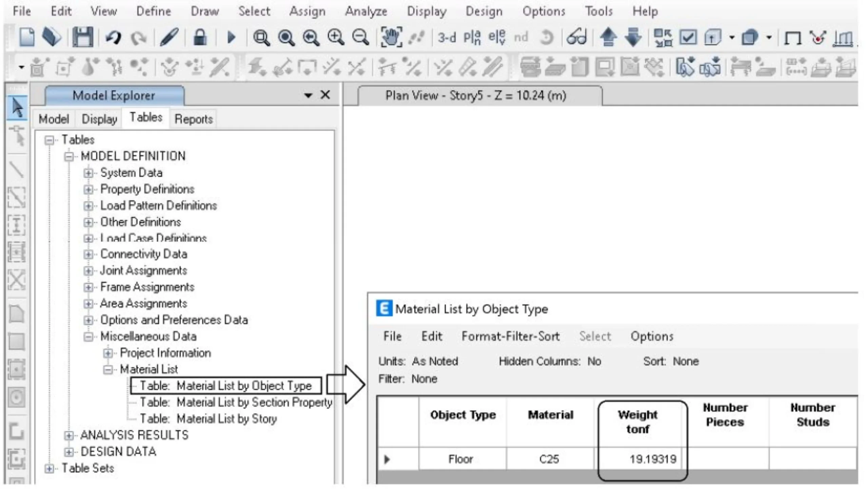
Task: Open Format-Filter-Sort menu in table window
Action: [510, 336]
